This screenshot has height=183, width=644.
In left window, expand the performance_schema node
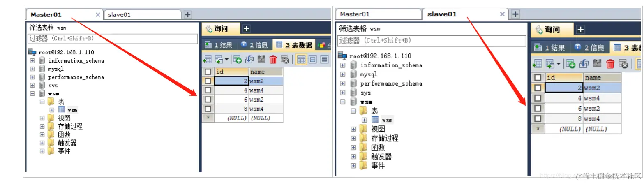32,77
